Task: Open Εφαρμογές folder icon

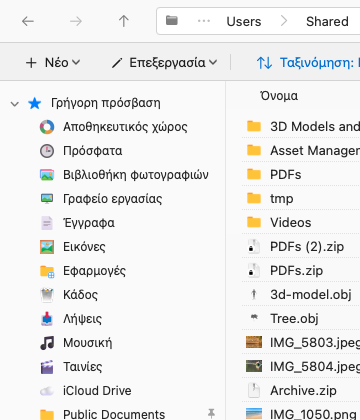Action: 47,271
